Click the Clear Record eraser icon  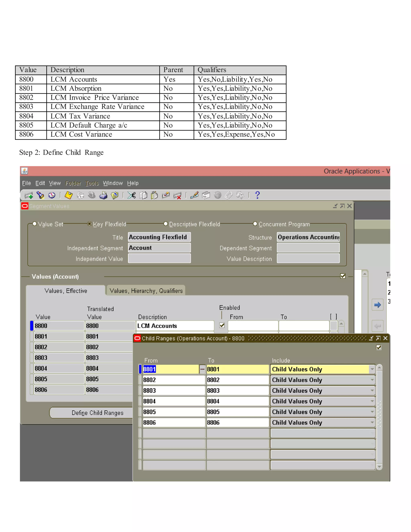(x=166, y=195)
